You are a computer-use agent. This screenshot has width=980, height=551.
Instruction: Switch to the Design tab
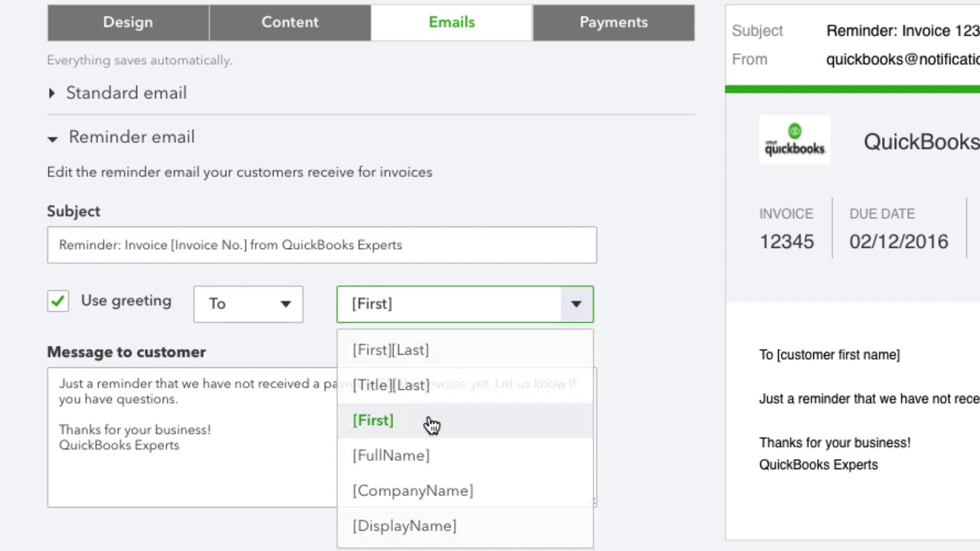coord(128,22)
